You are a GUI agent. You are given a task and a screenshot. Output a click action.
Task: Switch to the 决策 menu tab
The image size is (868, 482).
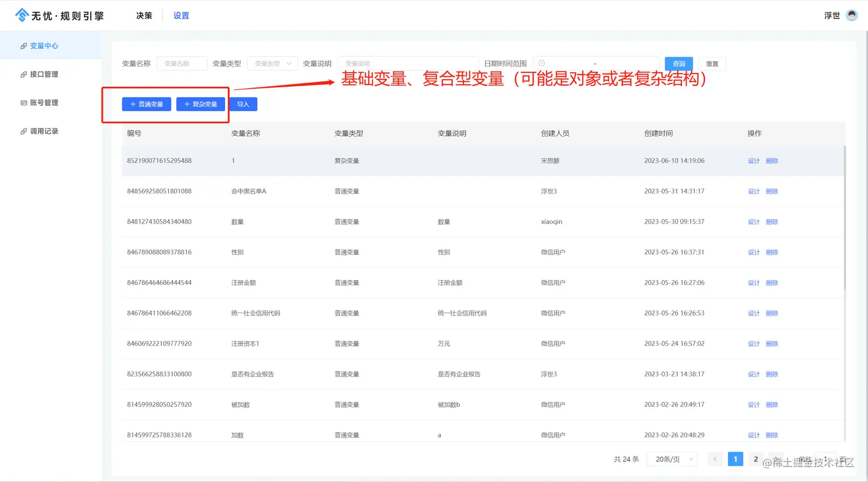tap(144, 15)
